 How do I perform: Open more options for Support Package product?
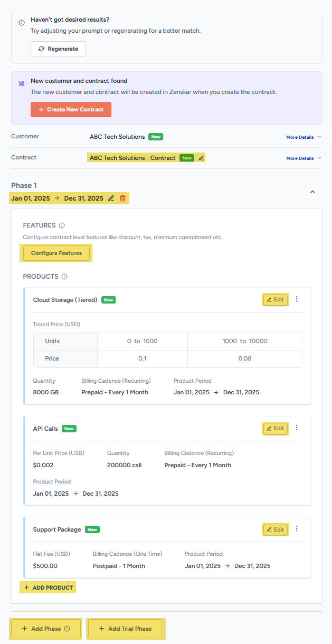[x=297, y=529]
